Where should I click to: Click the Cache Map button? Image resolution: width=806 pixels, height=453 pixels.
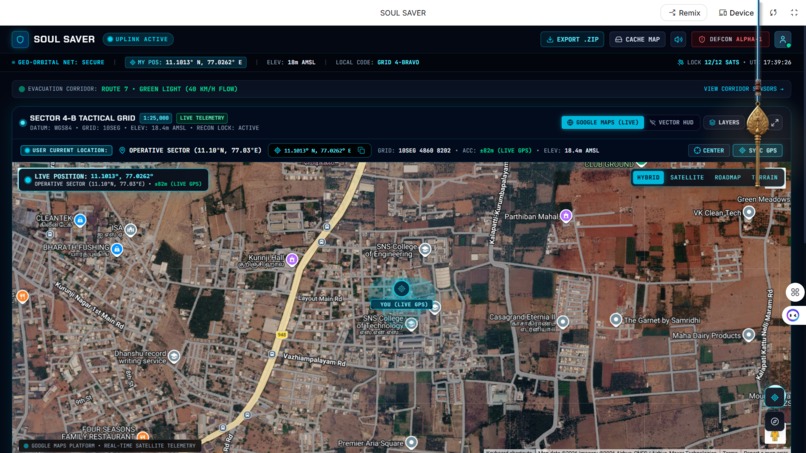(637, 40)
